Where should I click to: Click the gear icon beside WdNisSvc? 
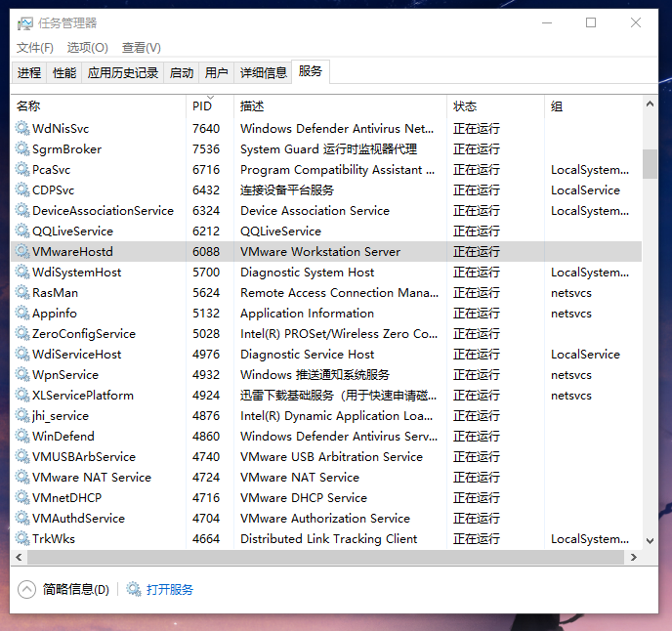[22, 128]
